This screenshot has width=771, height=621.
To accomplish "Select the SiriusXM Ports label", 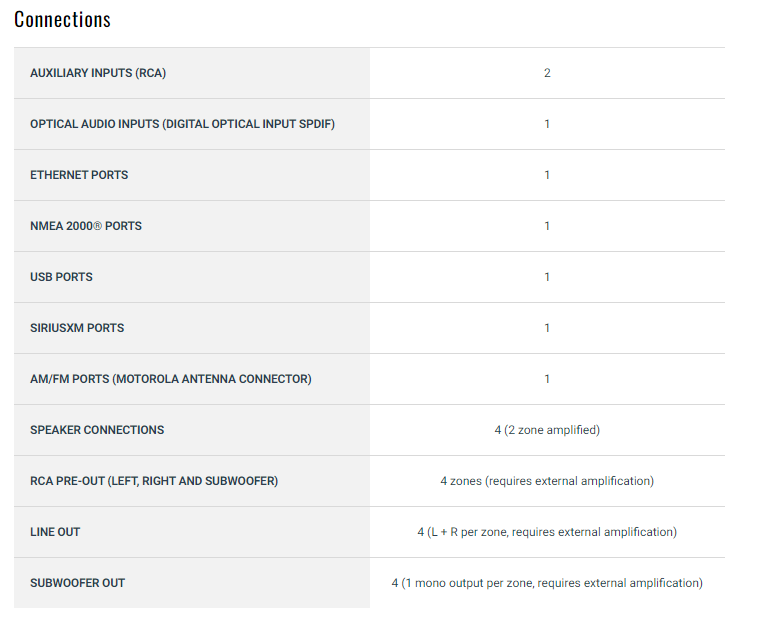I will tap(77, 328).
